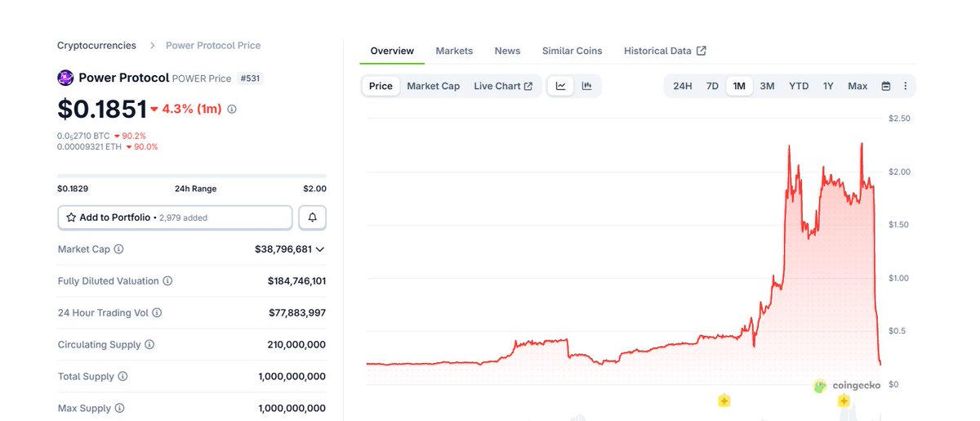Switch to line chart view icon

(x=561, y=86)
